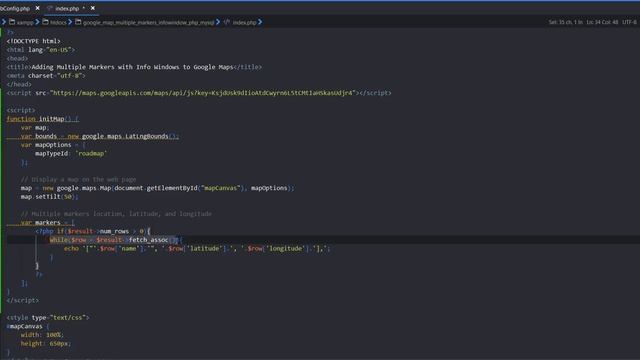Click the 'roadmap' string value
The image size is (640, 360).
point(91,153)
